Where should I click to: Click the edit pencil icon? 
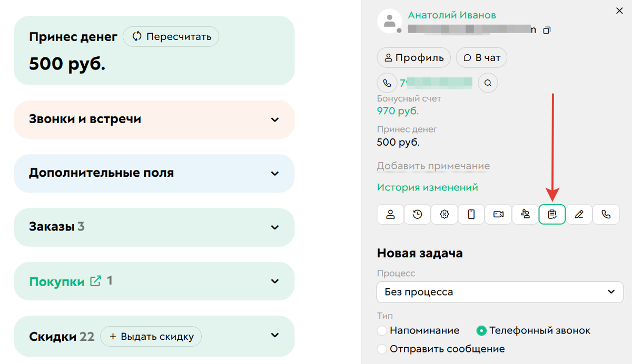click(x=579, y=214)
